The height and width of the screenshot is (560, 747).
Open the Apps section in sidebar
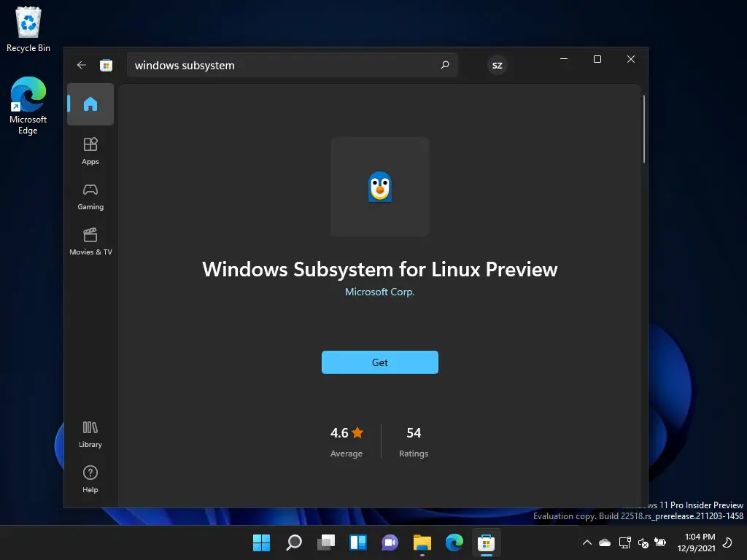[90, 151]
